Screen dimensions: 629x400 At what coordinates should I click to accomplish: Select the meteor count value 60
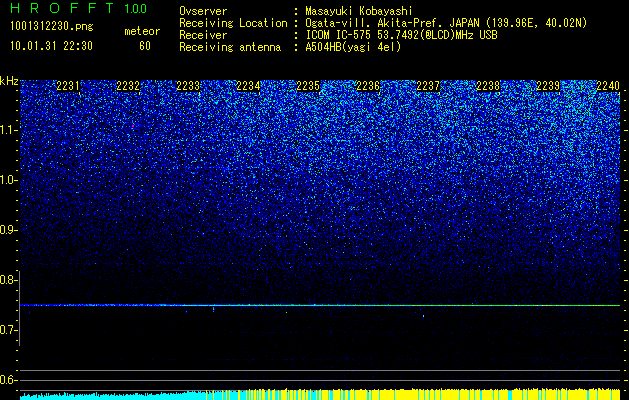(x=145, y=46)
